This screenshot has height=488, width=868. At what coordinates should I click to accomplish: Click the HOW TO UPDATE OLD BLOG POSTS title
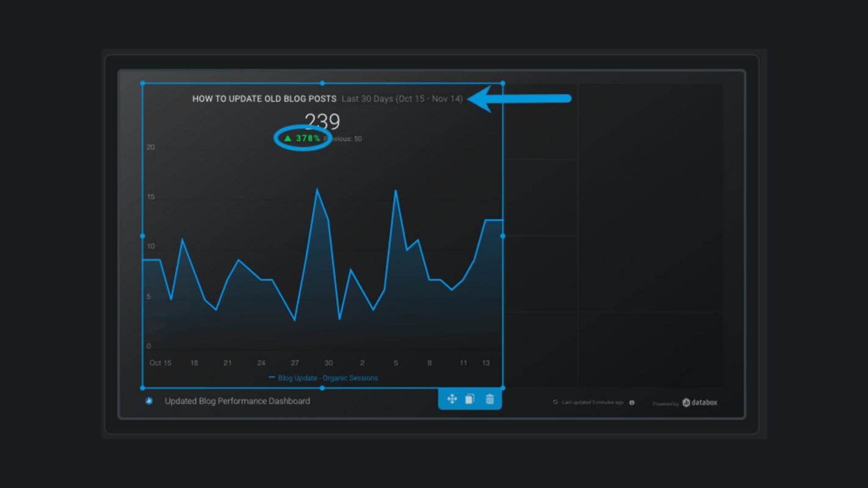click(264, 98)
